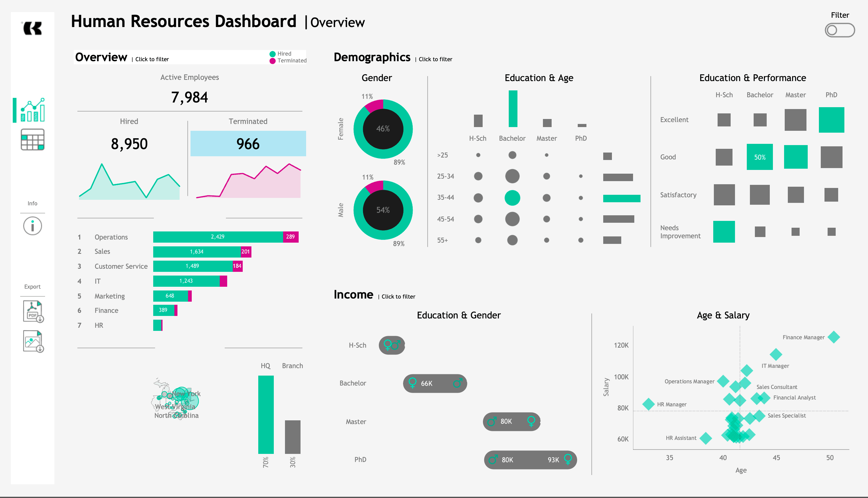The width and height of the screenshot is (868, 498).
Task: Select the Operations Manager diamond marker
Action: click(723, 381)
